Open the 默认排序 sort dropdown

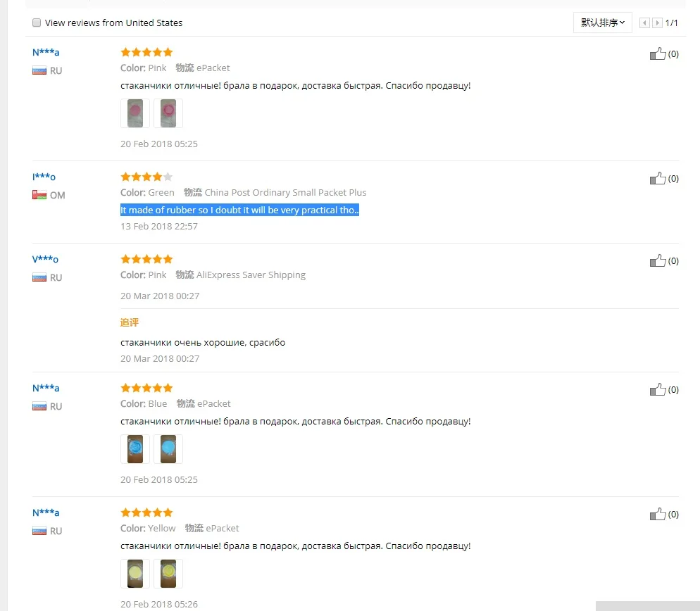coord(602,23)
